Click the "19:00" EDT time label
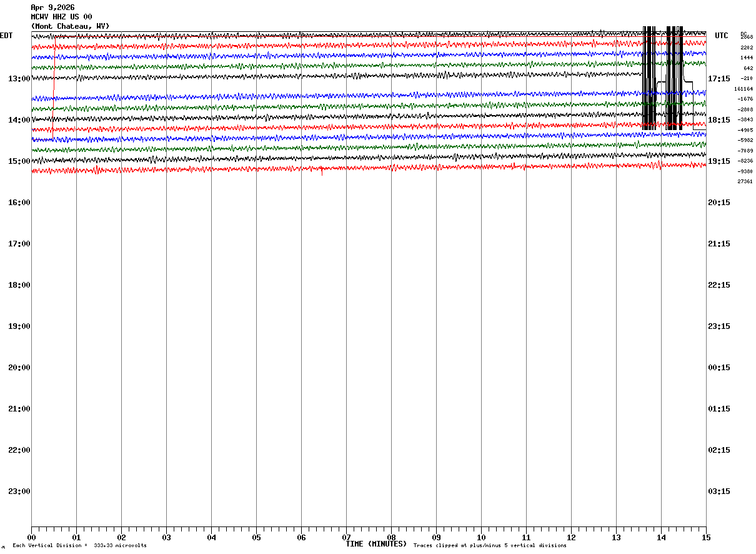The height and width of the screenshot is (554, 756). pos(19,326)
